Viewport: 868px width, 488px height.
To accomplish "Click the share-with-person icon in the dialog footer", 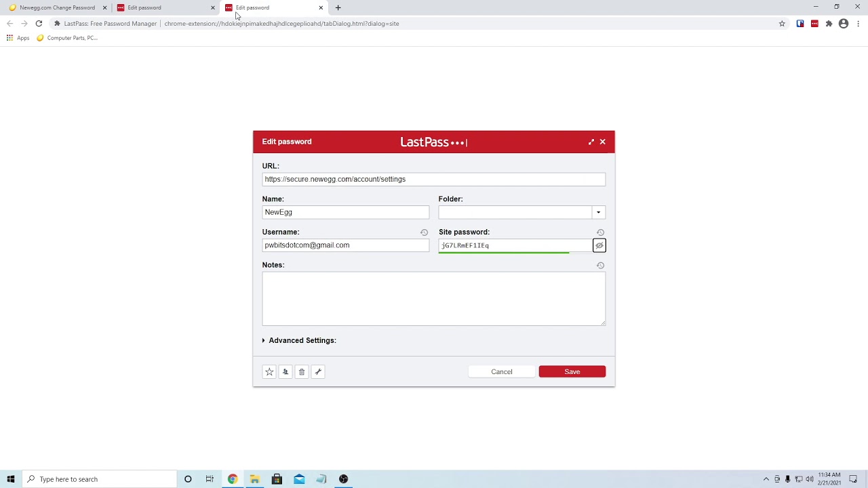I will (x=285, y=371).
